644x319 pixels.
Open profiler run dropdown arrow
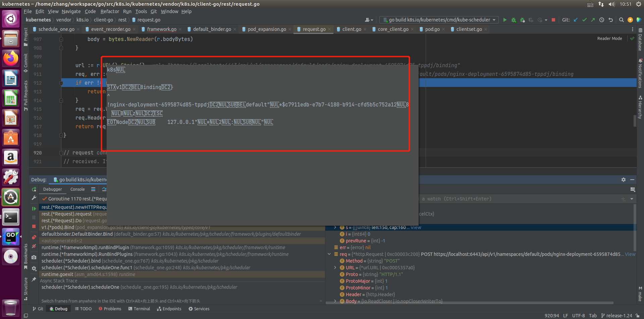(546, 20)
